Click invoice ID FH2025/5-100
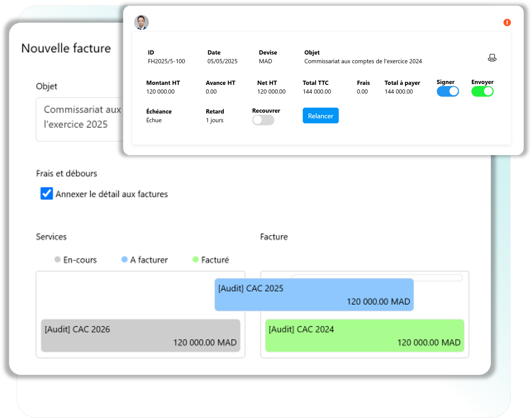 pos(166,61)
